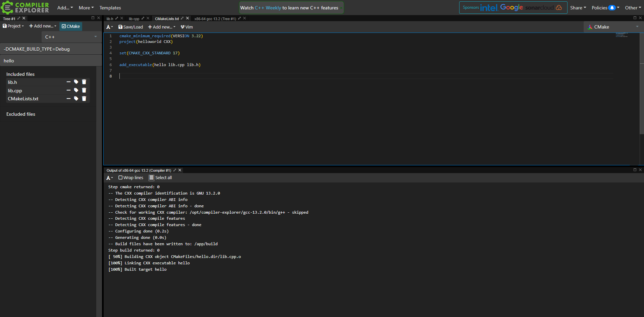Follow the C++ Weekly link
This screenshot has height=317, width=644.
(x=268, y=8)
